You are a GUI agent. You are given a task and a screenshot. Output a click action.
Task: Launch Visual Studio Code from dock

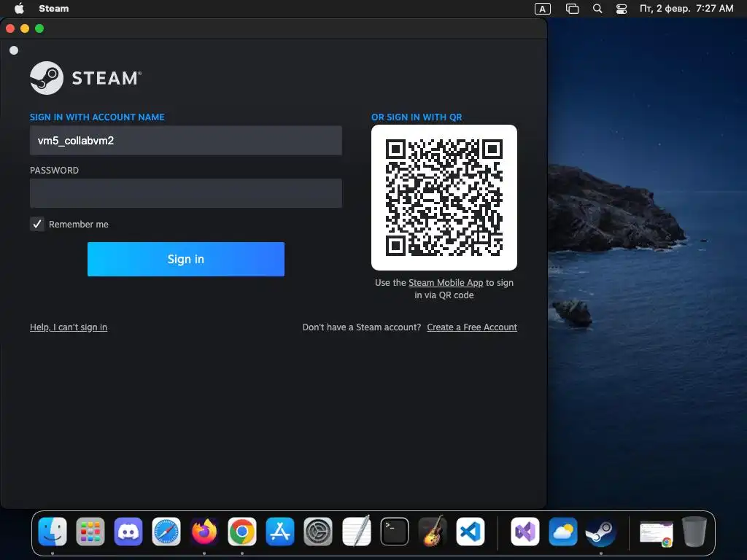click(471, 532)
